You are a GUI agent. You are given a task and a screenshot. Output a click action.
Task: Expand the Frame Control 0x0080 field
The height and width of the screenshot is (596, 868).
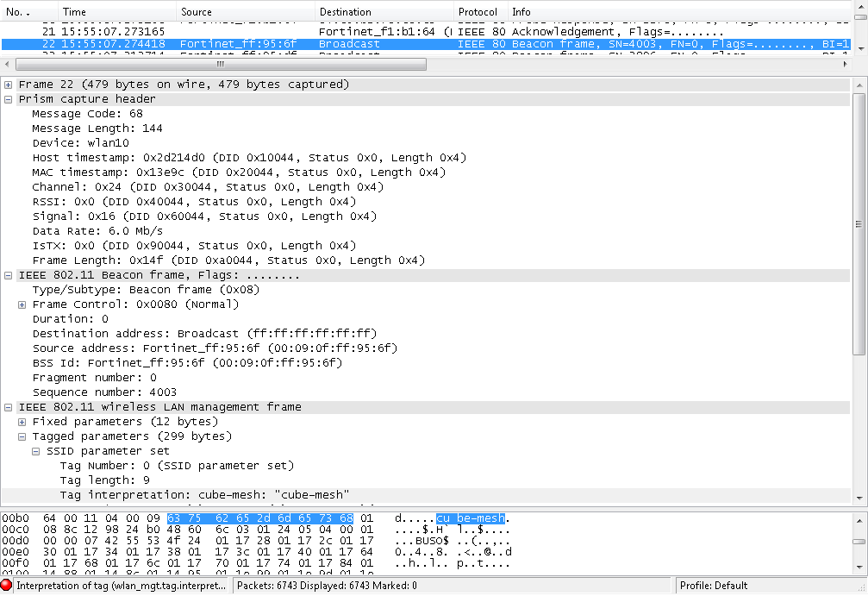(x=21, y=304)
